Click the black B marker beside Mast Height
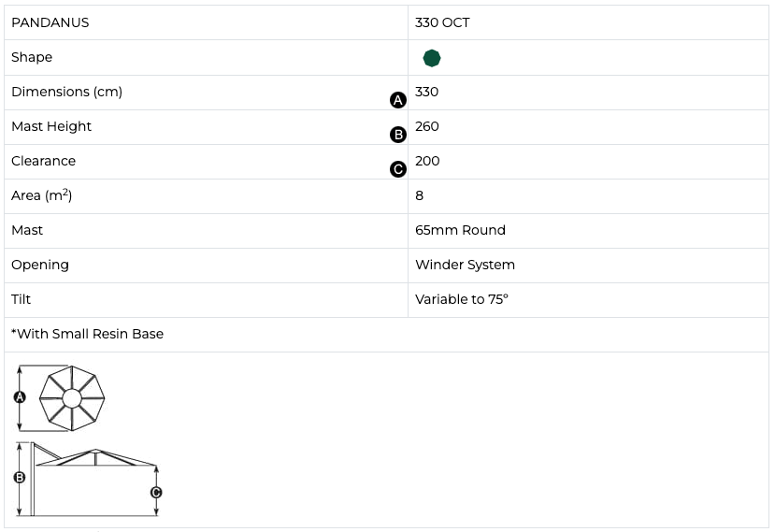775x532 pixels. point(397,135)
